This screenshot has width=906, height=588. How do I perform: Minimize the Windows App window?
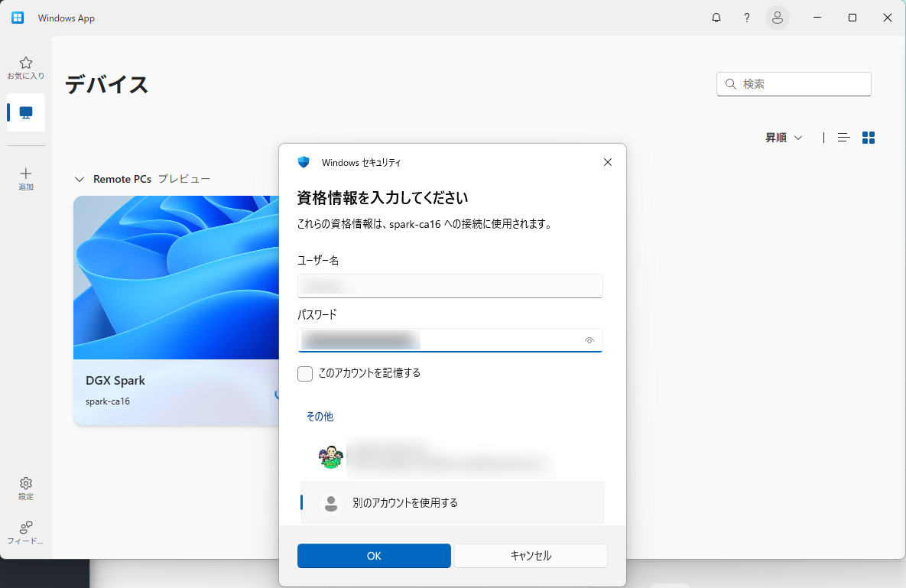click(x=817, y=18)
